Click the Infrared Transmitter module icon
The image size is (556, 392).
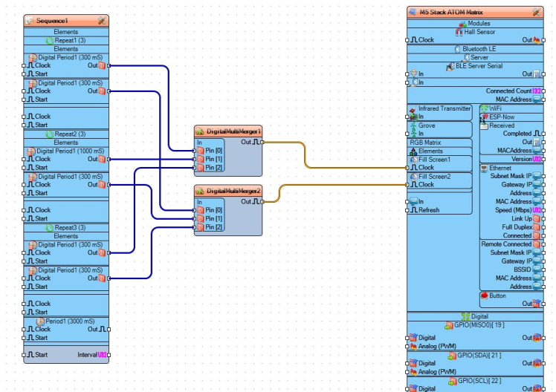[x=413, y=109]
